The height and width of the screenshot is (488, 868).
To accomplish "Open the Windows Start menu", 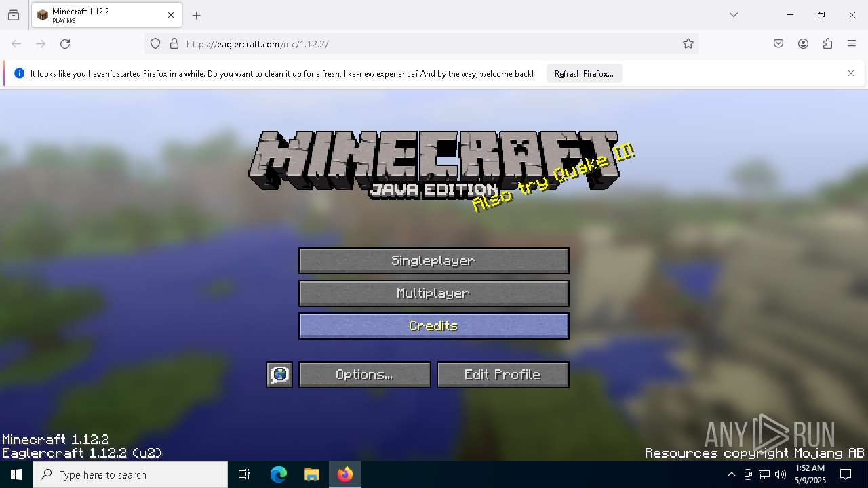I will 16,474.
